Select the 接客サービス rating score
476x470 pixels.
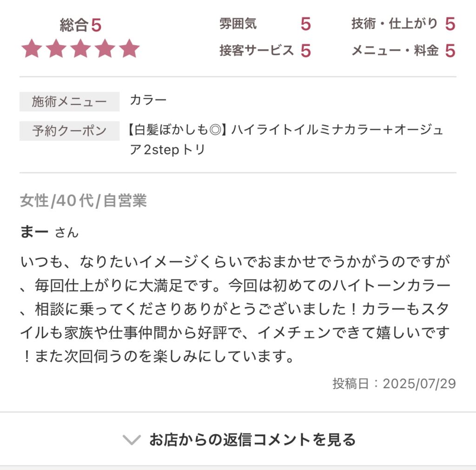(305, 51)
